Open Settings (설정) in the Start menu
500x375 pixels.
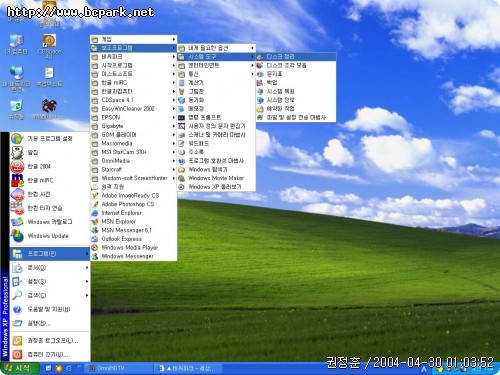50,282
